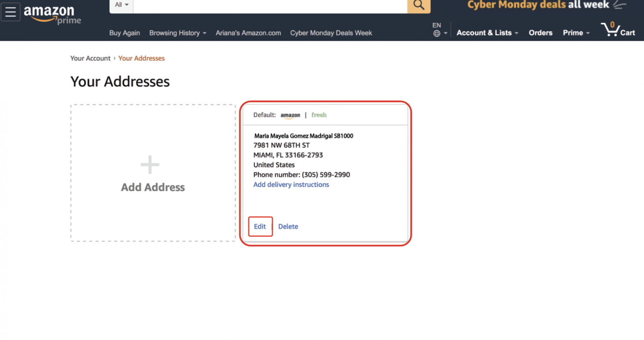Go to the Amazon Prime logo homepage
644x340 pixels.
pyautogui.click(x=52, y=15)
